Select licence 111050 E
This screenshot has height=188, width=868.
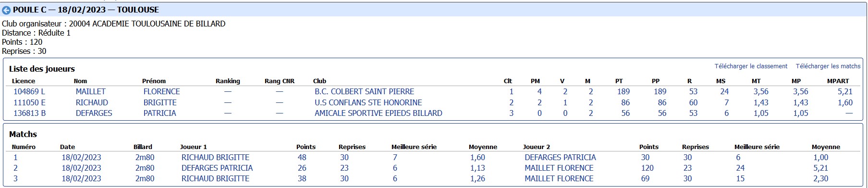point(29,102)
